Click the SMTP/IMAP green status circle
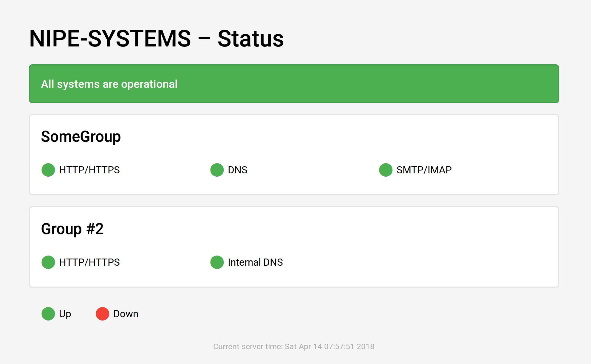The height and width of the screenshot is (364, 591). (386, 170)
